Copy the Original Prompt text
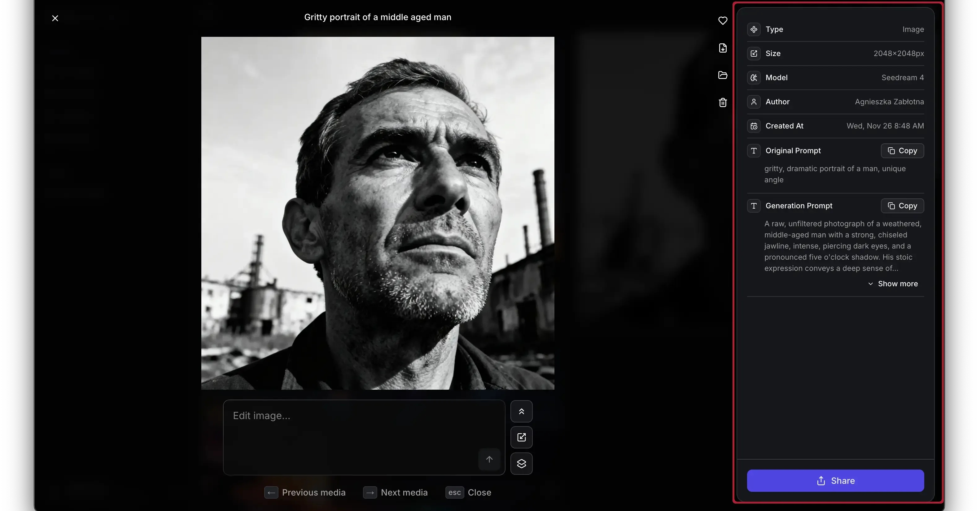The width and height of the screenshot is (980, 511). point(902,150)
